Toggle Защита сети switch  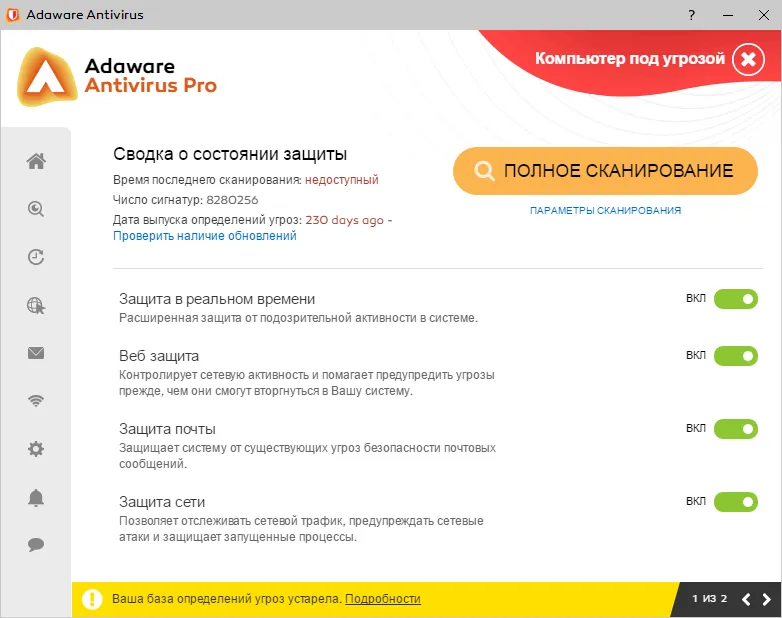736,501
